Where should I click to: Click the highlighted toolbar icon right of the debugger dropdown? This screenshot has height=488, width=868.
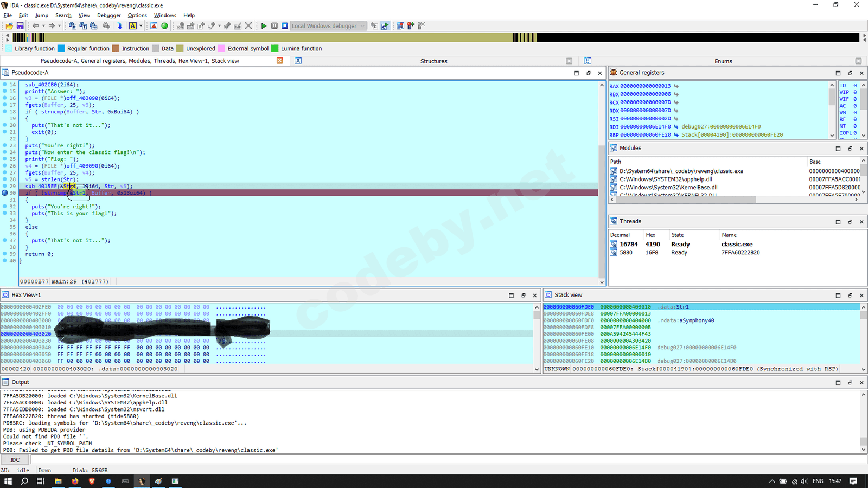pyautogui.click(x=385, y=26)
